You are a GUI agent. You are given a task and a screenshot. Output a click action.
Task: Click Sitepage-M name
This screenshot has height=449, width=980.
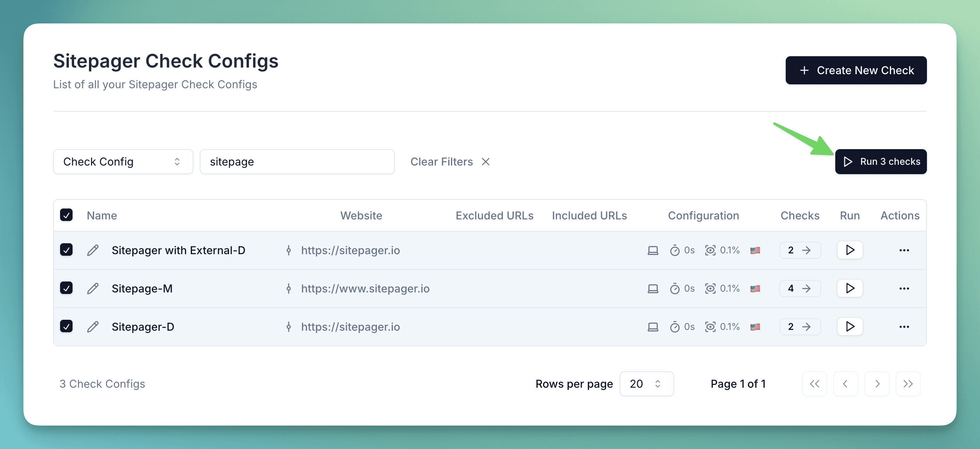(x=142, y=289)
